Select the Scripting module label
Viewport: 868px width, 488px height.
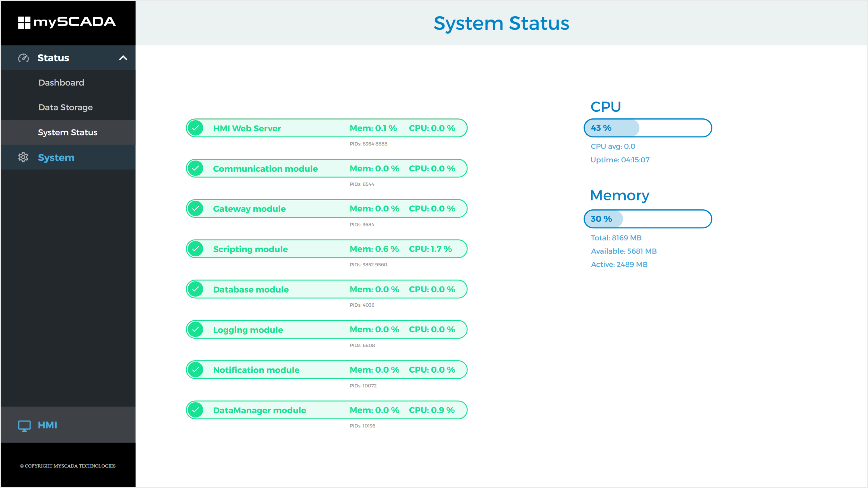(x=250, y=249)
